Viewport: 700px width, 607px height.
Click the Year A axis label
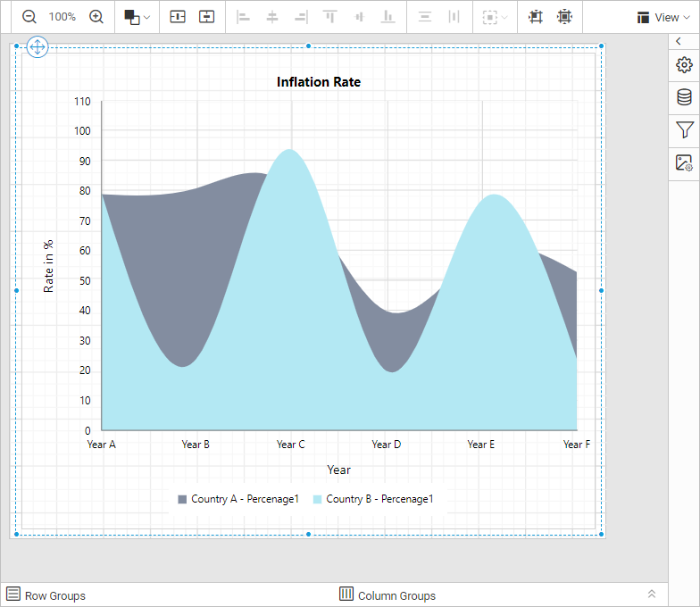pyautogui.click(x=102, y=445)
